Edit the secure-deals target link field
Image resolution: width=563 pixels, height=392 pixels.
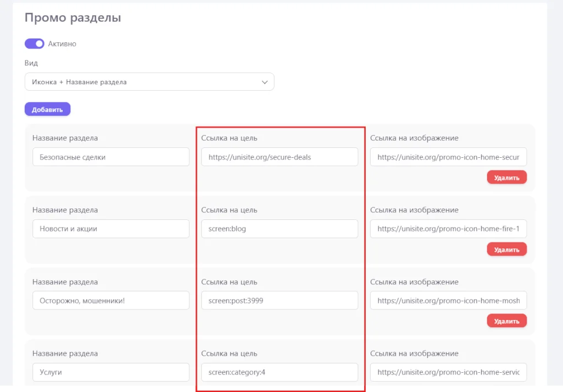click(279, 157)
